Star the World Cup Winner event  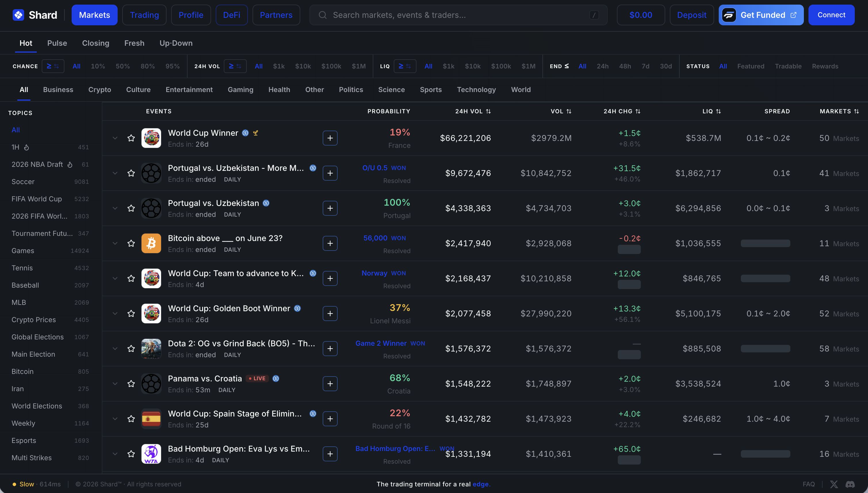coord(131,138)
